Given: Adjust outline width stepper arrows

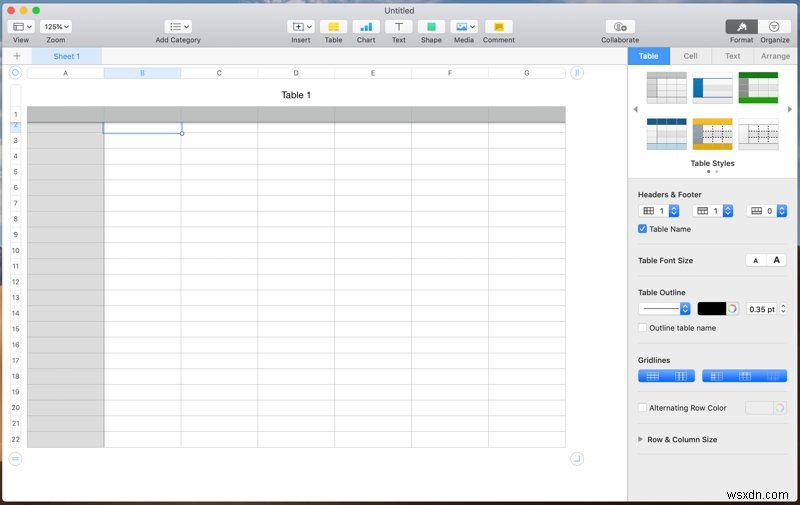Looking at the screenshot, I should click(x=783, y=309).
